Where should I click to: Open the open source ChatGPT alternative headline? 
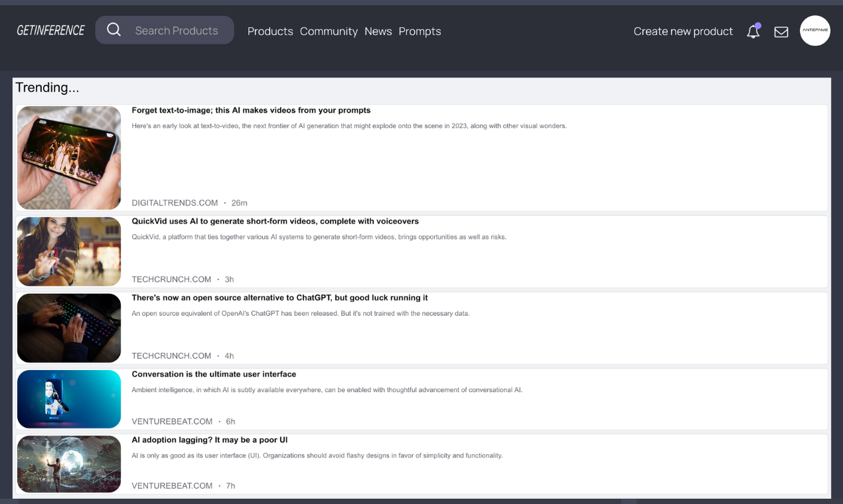pos(279,298)
